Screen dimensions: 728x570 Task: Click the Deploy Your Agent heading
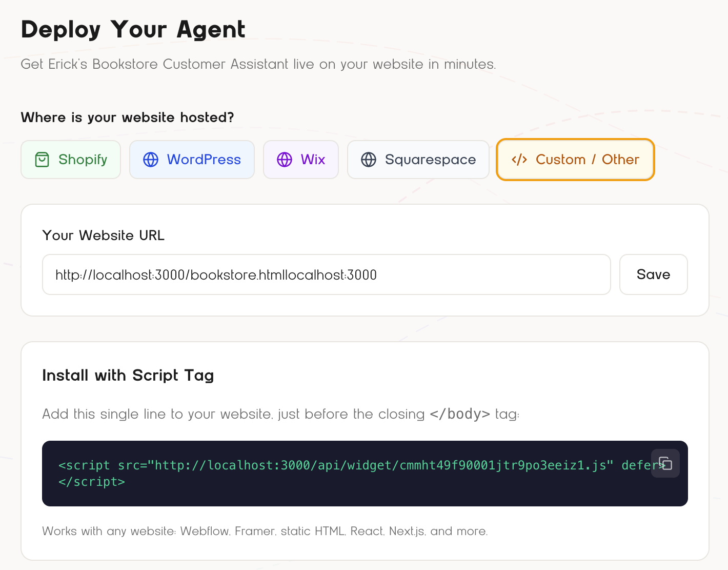133,29
